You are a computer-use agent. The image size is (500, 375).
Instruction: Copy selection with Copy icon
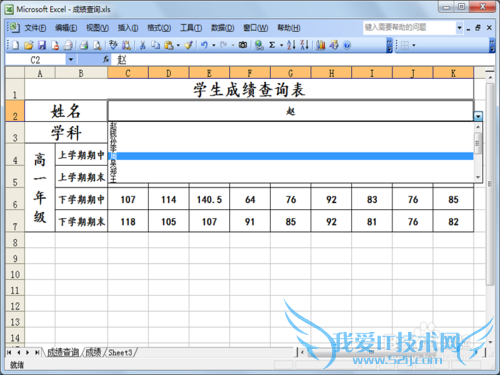[156, 45]
